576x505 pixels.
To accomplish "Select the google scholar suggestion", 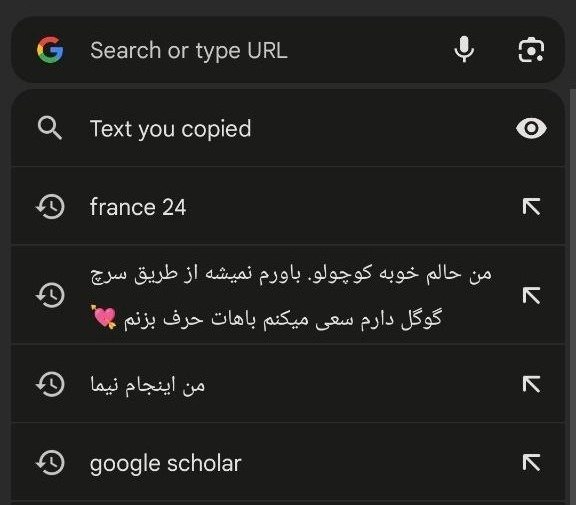I will pos(288,462).
